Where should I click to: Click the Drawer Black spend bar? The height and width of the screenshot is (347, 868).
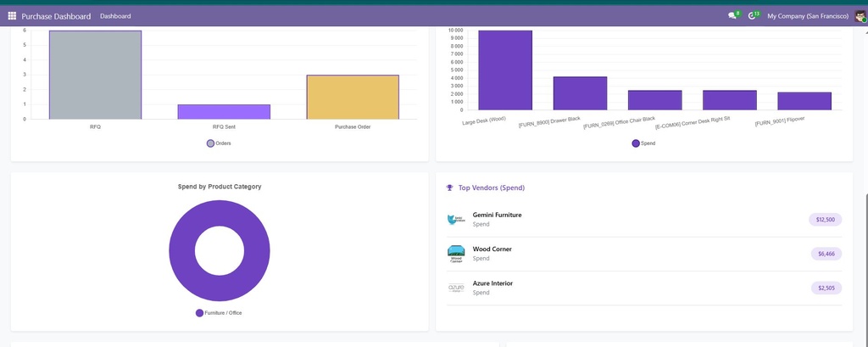tap(580, 93)
